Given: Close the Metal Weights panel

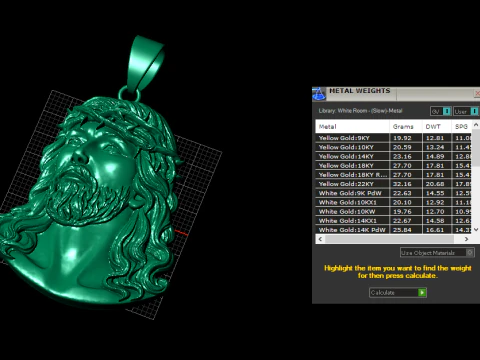Looking at the screenshot, I should coord(477,94).
